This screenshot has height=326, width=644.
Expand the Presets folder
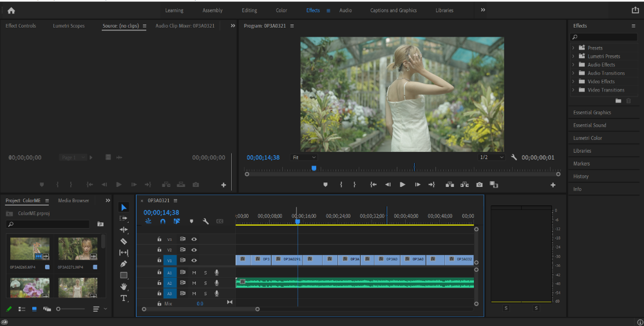pos(573,48)
